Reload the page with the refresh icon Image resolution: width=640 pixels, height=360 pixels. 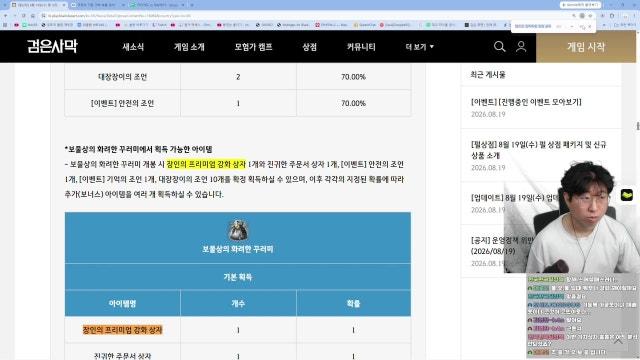tap(24, 16)
